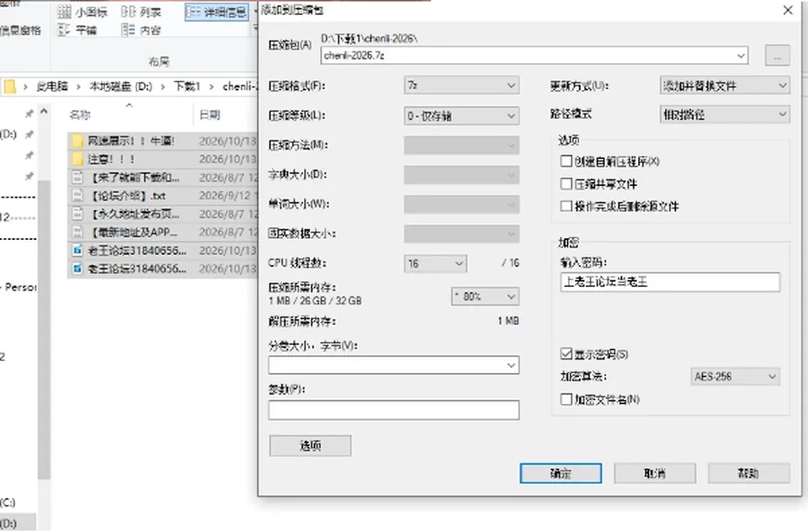808x532 pixels.
Task: Click the 选项 button below 参数
Action: tap(311, 445)
